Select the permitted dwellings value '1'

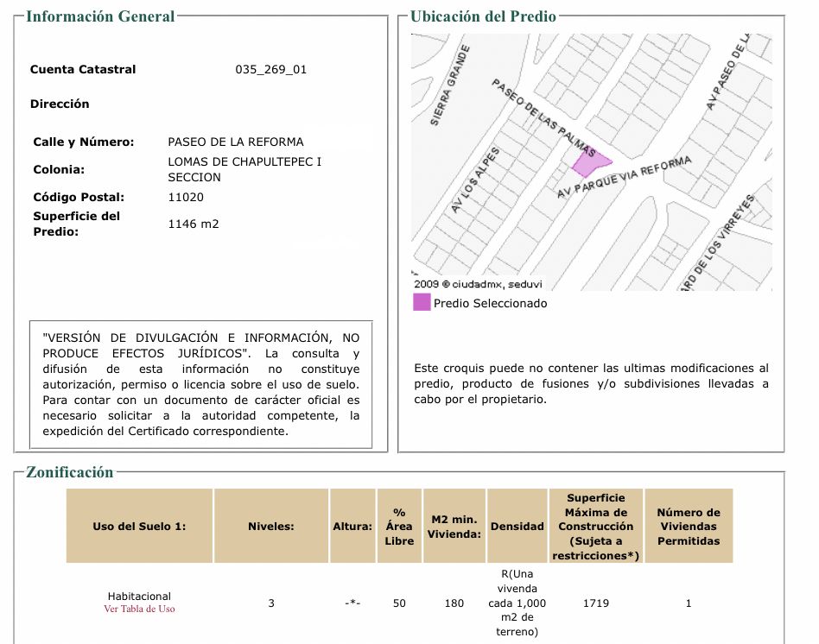pos(689,603)
